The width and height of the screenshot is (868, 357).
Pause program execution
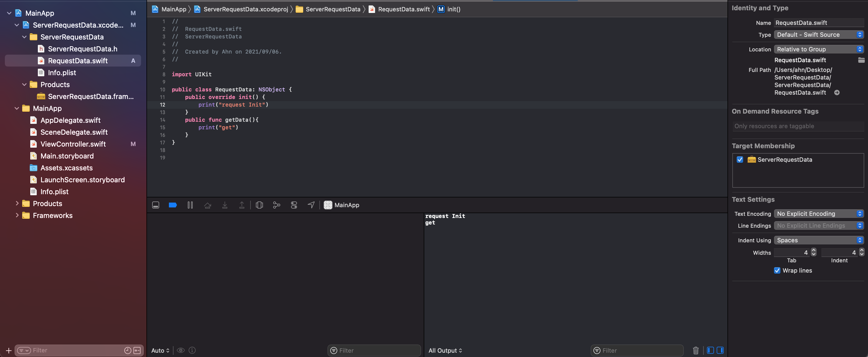tap(190, 205)
